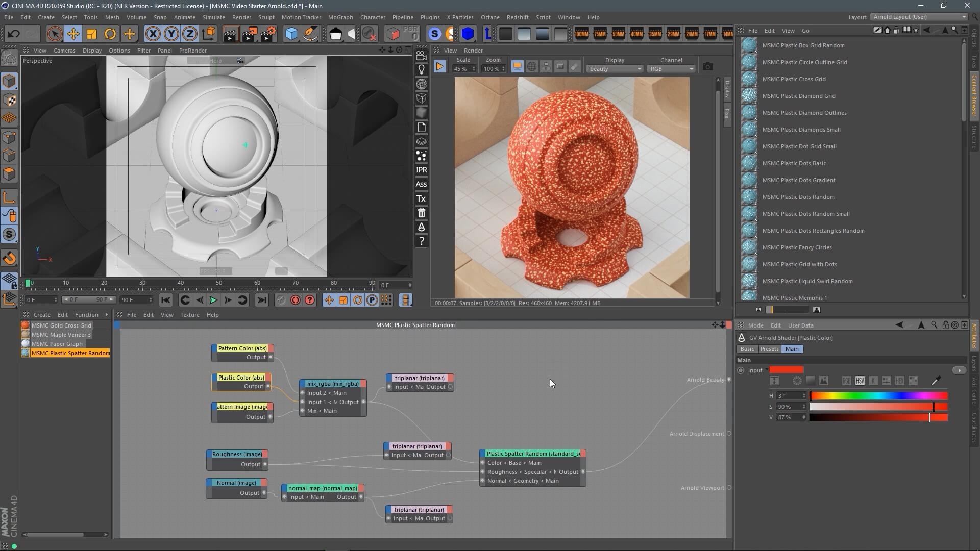This screenshot has height=551, width=980.
Task: Start the Arnold IPR render play button
Action: (439, 66)
